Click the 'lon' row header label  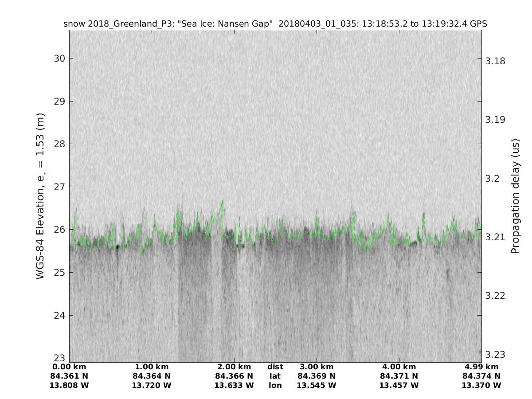[275, 385]
